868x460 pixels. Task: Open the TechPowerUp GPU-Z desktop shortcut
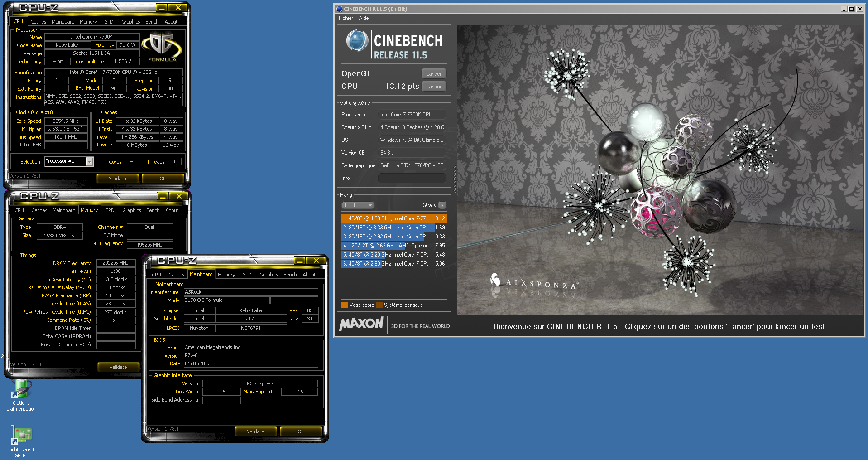click(x=21, y=441)
